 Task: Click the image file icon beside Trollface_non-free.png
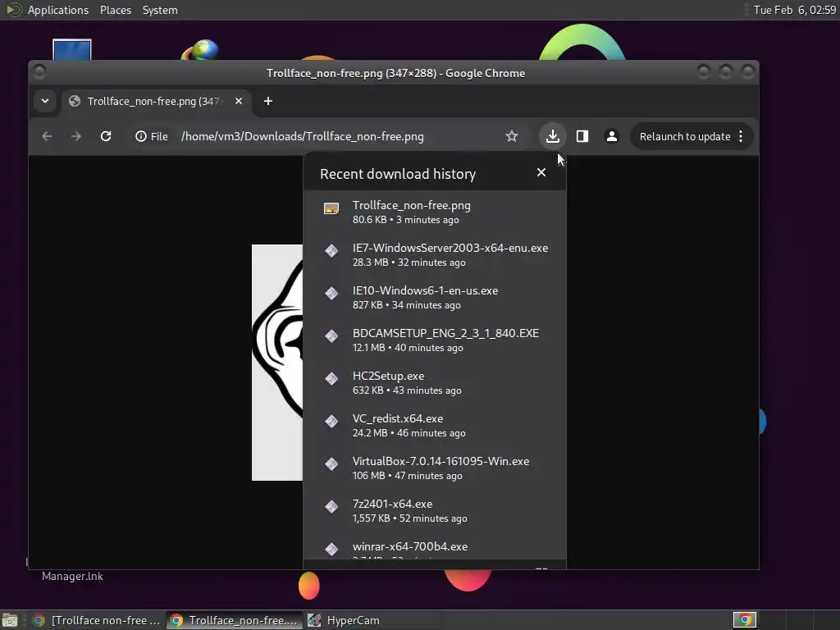[331, 208]
